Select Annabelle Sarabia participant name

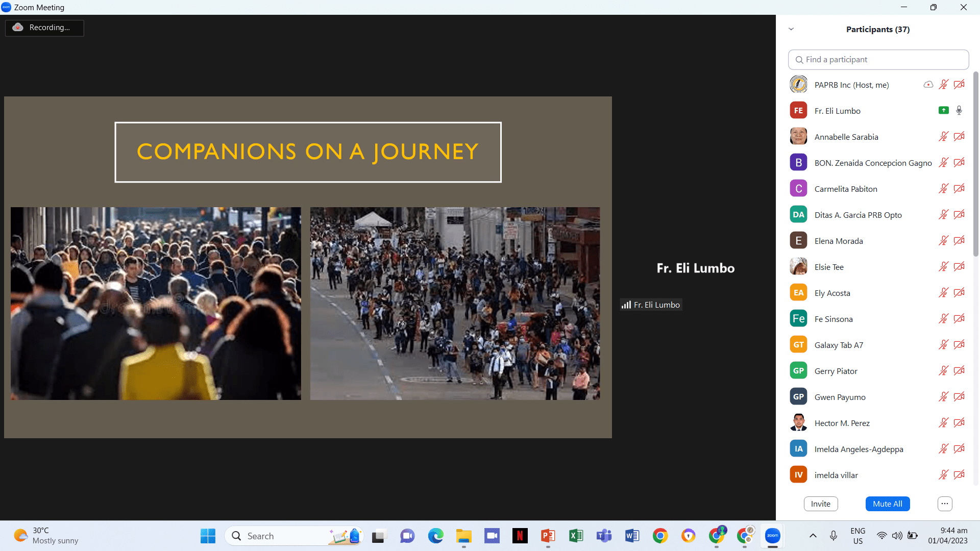coord(846,137)
